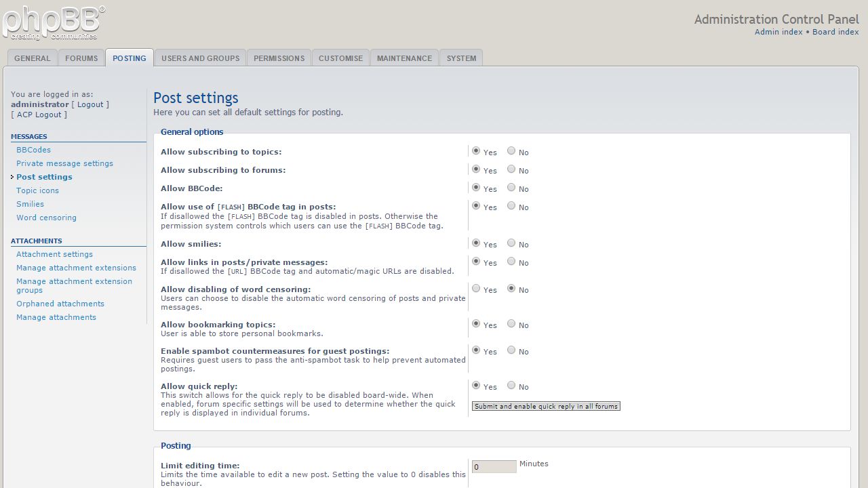868x488 pixels.
Task: Select Yes for Allow subscribing to forums
Action: pyautogui.click(x=476, y=169)
